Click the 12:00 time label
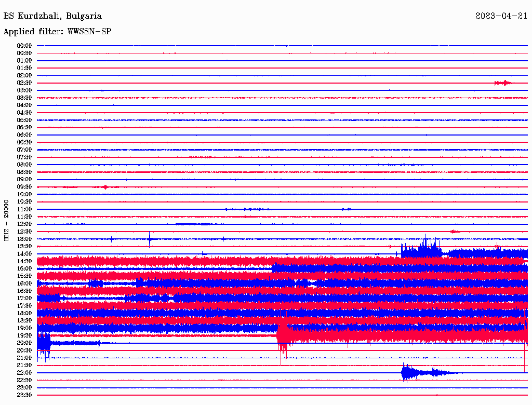This screenshot has width=532, height=405. [x=24, y=224]
